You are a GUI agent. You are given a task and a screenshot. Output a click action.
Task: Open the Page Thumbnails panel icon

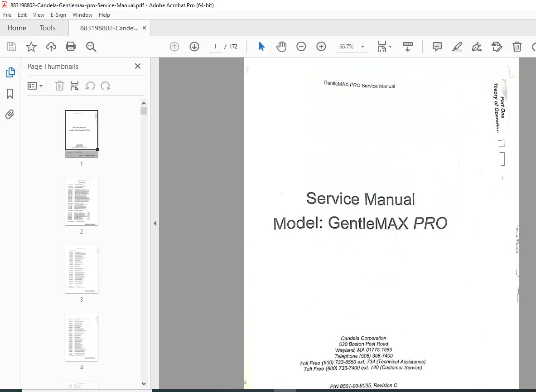click(10, 72)
